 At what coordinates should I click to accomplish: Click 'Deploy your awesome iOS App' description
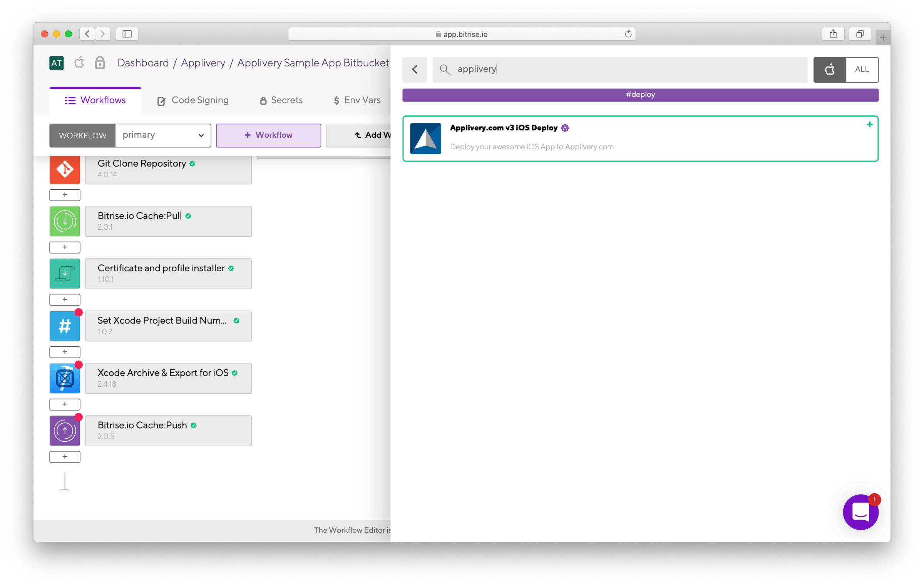[x=532, y=147]
